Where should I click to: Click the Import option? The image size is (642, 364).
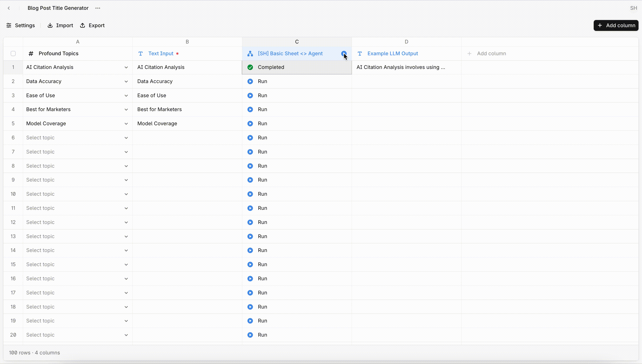pos(60,25)
